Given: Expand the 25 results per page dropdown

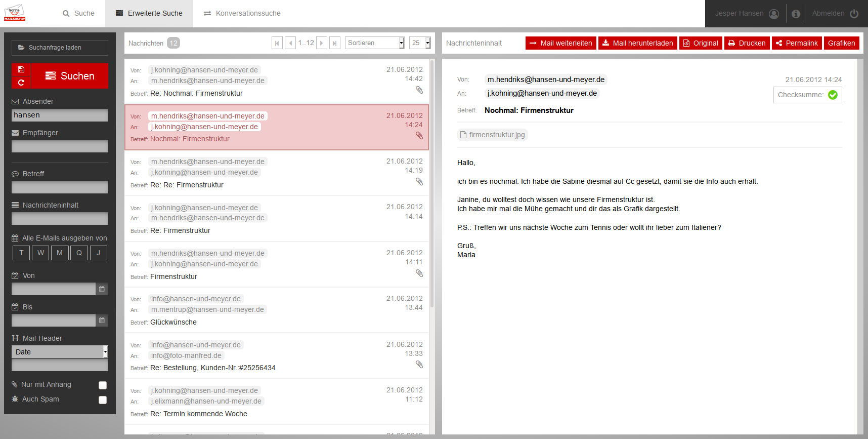Looking at the screenshot, I should point(420,43).
